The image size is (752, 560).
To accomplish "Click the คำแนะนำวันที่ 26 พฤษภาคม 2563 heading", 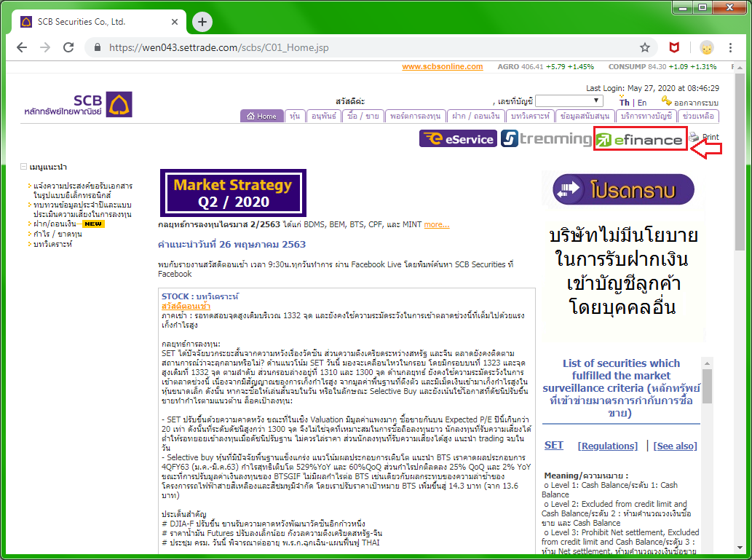I will pos(231,244).
